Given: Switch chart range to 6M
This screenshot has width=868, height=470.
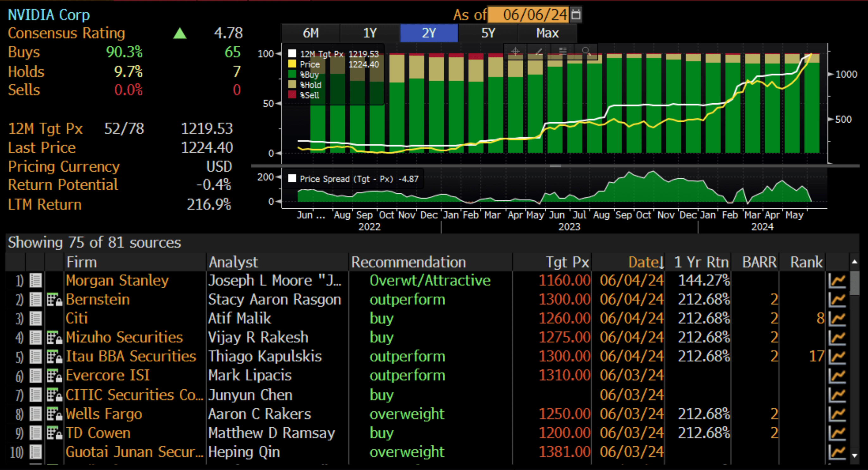Looking at the screenshot, I should tap(311, 33).
